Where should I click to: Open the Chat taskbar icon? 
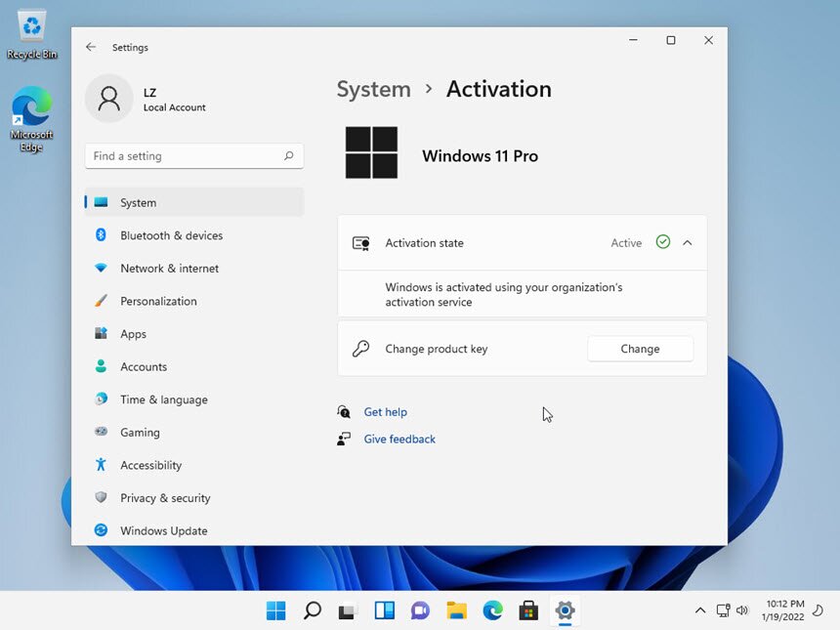pos(421,610)
